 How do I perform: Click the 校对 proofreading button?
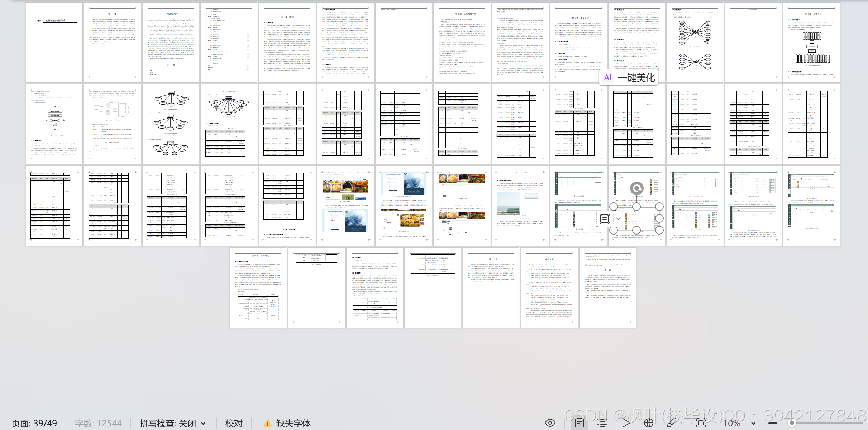234,424
